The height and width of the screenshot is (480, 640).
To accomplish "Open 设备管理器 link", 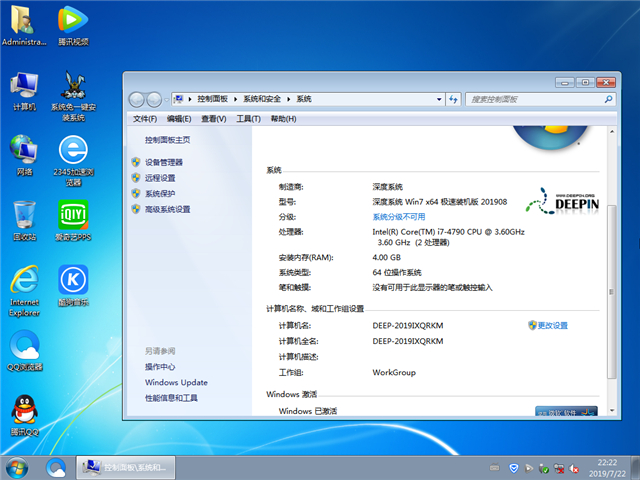I will (x=164, y=162).
